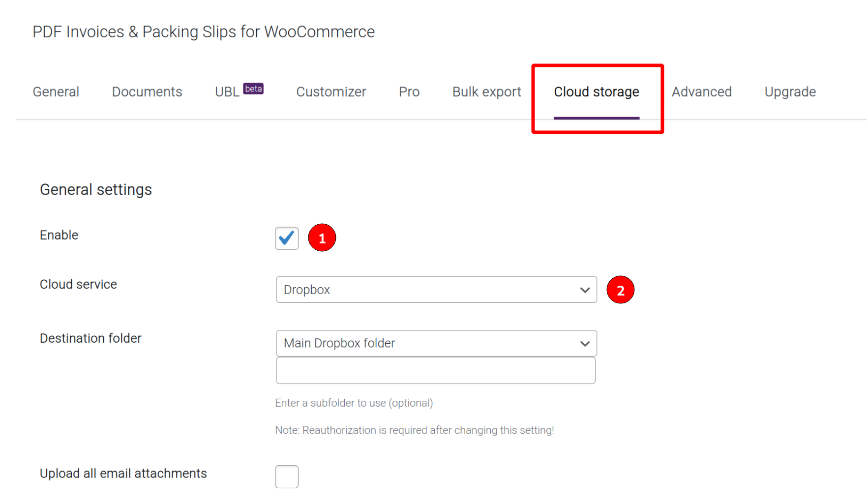867x504 pixels.
Task: Click the Cloud service field showing Dropbox
Action: [x=435, y=290]
